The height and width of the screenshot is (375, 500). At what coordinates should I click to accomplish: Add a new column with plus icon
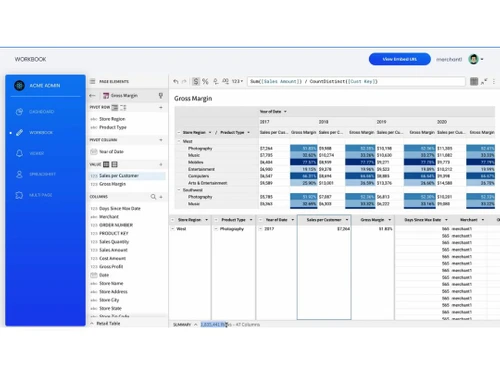coord(161,197)
